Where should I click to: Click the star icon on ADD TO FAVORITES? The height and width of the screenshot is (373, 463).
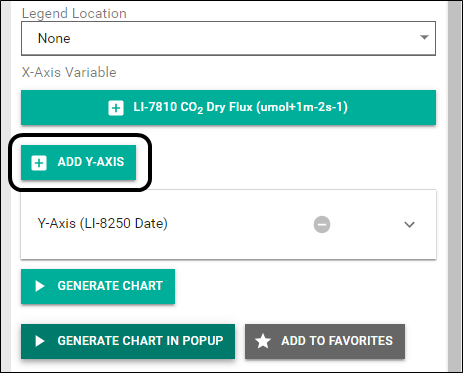point(263,341)
